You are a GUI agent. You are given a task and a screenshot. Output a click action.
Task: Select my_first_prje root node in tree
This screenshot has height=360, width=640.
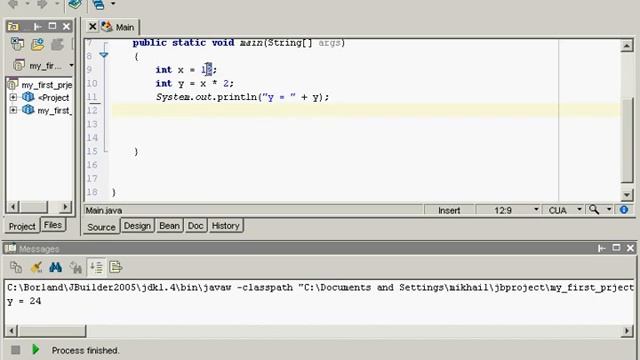point(47,85)
